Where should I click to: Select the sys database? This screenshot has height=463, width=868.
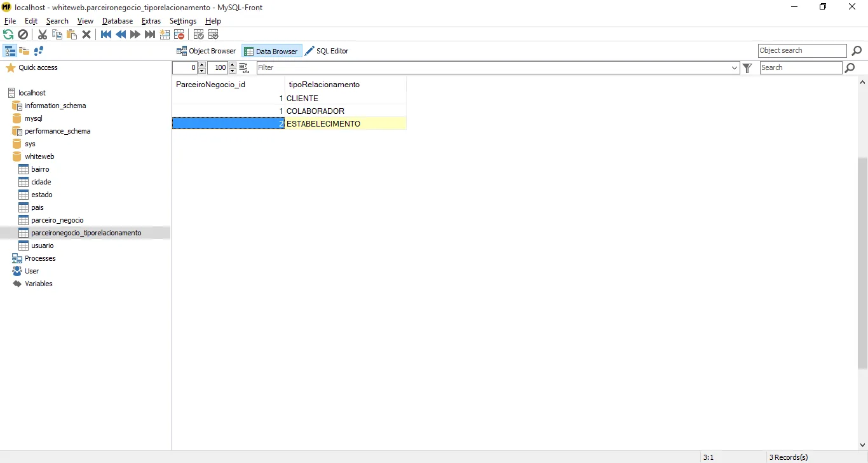[30, 144]
